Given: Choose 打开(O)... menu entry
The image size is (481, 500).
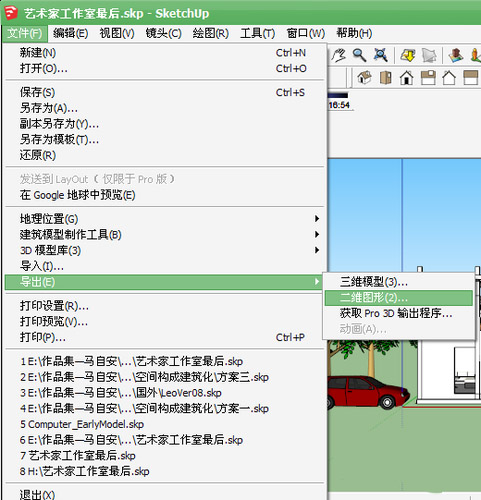Looking at the screenshot, I should tap(165, 68).
